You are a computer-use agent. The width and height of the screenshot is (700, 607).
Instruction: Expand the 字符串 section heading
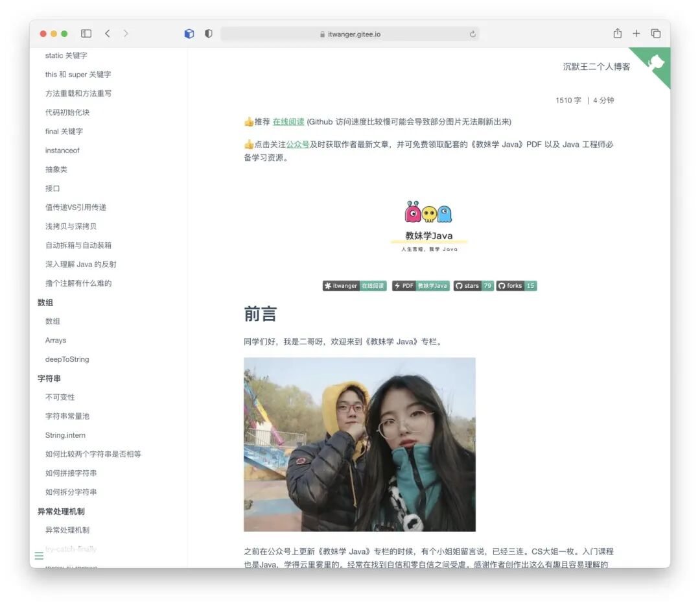click(49, 378)
